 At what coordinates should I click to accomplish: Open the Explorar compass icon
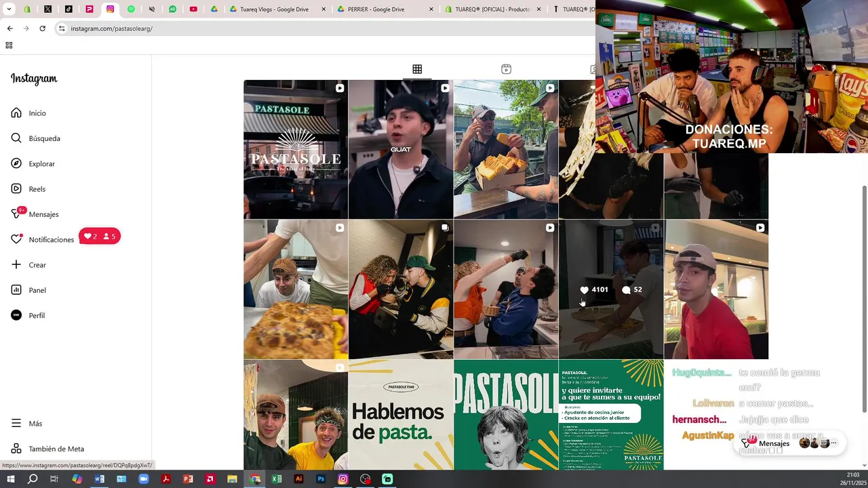coord(16,163)
